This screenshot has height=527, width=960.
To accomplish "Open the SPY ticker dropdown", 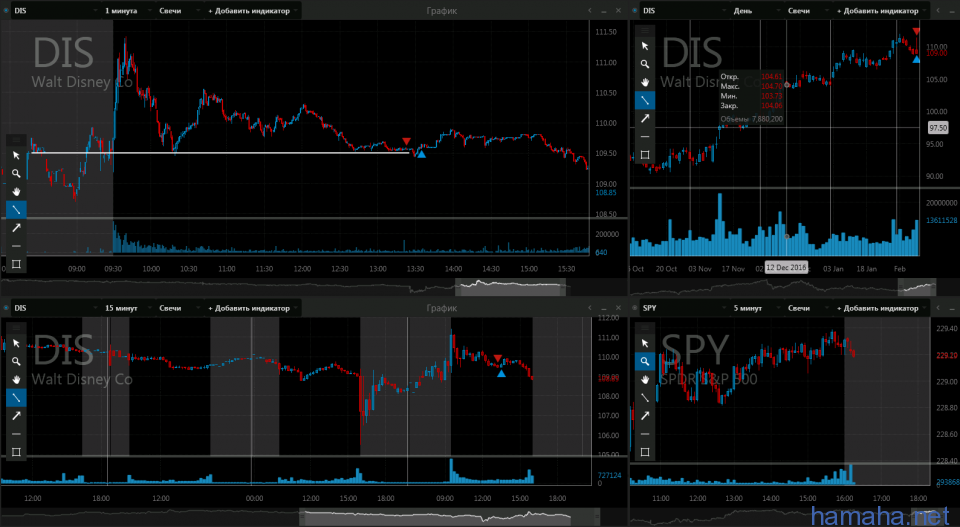I will point(684,308).
